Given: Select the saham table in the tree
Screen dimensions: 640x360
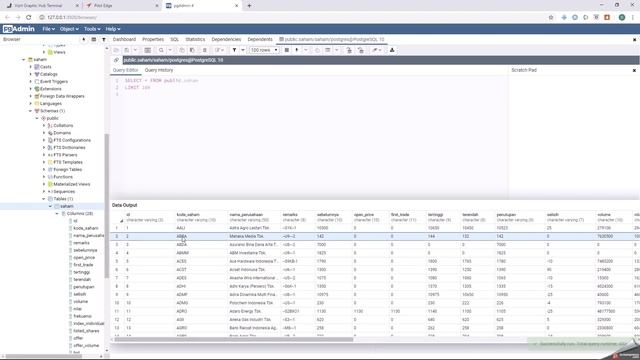Looking at the screenshot, I should 67,206.
